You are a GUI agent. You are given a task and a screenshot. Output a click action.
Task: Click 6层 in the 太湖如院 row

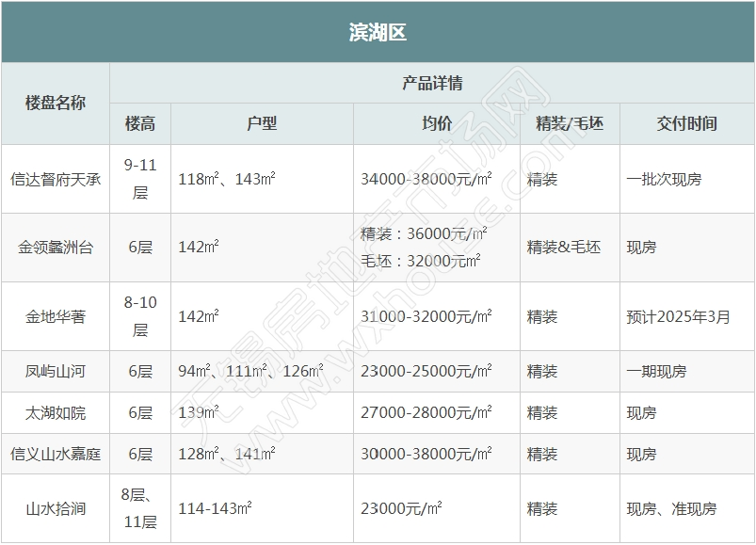tap(140, 413)
